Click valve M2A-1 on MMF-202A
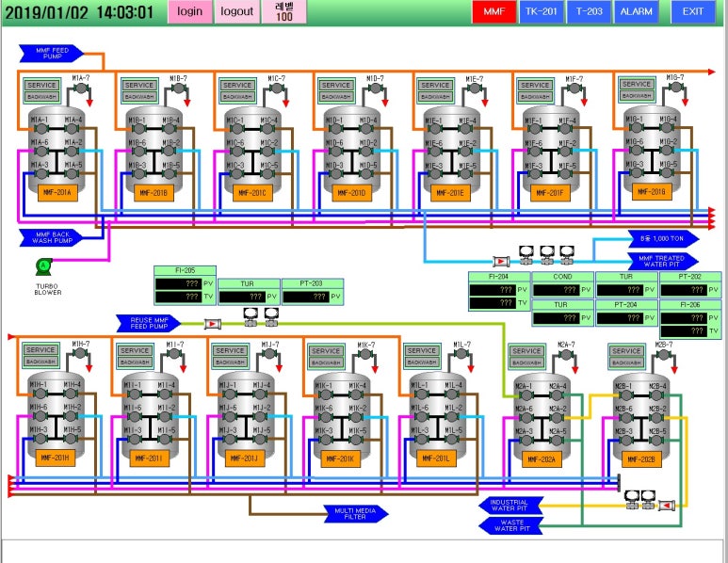This screenshot has height=563, width=728. pos(526,395)
